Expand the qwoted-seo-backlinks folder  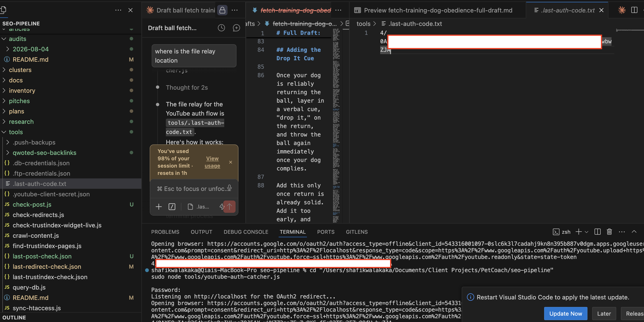[x=8, y=153]
